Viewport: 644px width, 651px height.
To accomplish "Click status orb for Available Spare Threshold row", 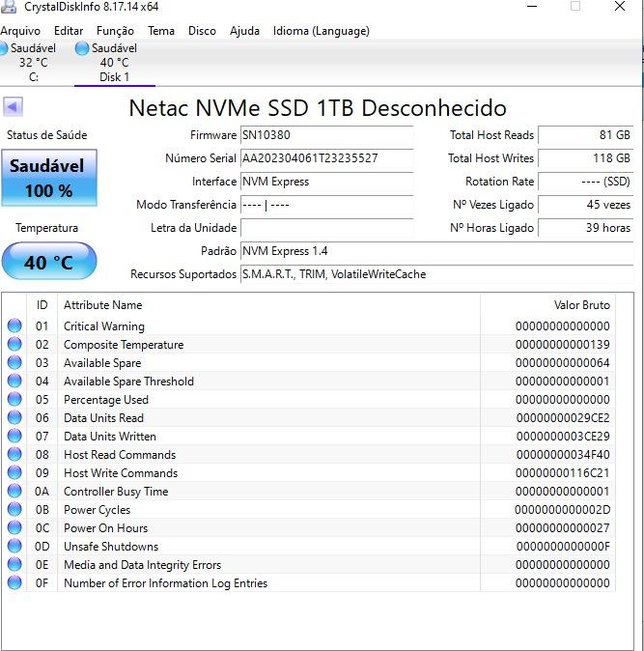I will [x=14, y=381].
